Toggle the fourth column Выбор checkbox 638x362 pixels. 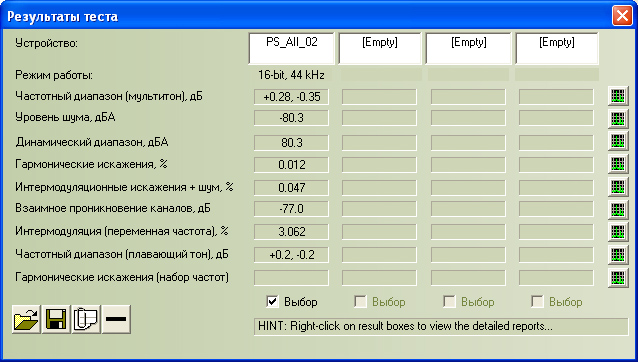[537, 302]
